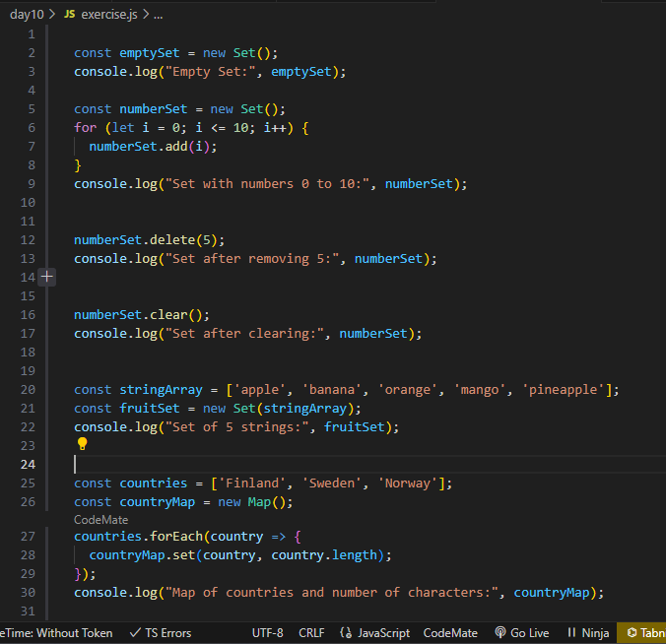Image resolution: width=666 pixels, height=644 pixels.
Task: Click line number 6 in the gutter
Action: 32,128
